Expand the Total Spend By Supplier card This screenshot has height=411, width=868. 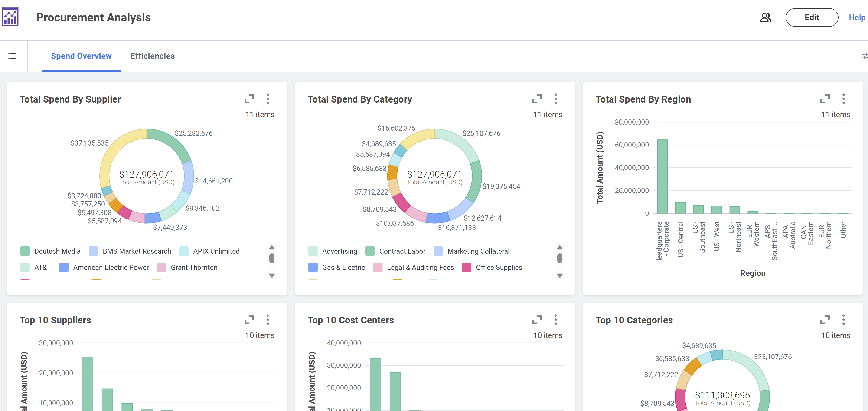(249, 99)
